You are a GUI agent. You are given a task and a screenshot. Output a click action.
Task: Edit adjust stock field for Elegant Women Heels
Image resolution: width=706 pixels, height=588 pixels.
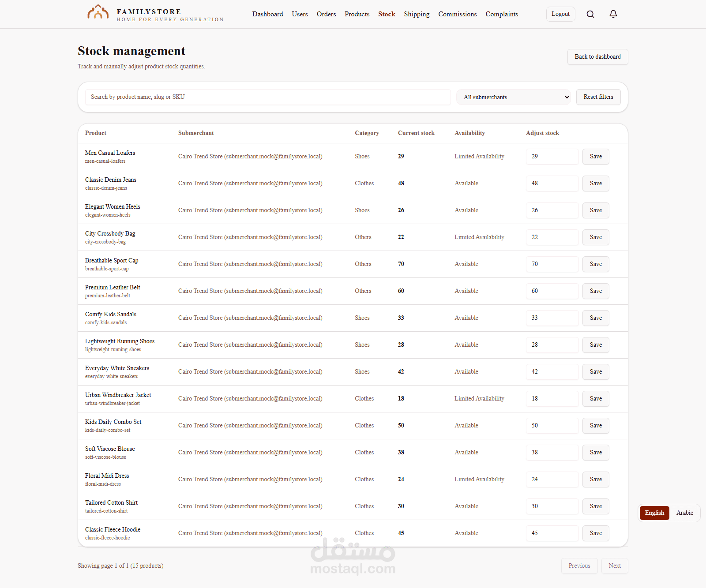click(552, 210)
